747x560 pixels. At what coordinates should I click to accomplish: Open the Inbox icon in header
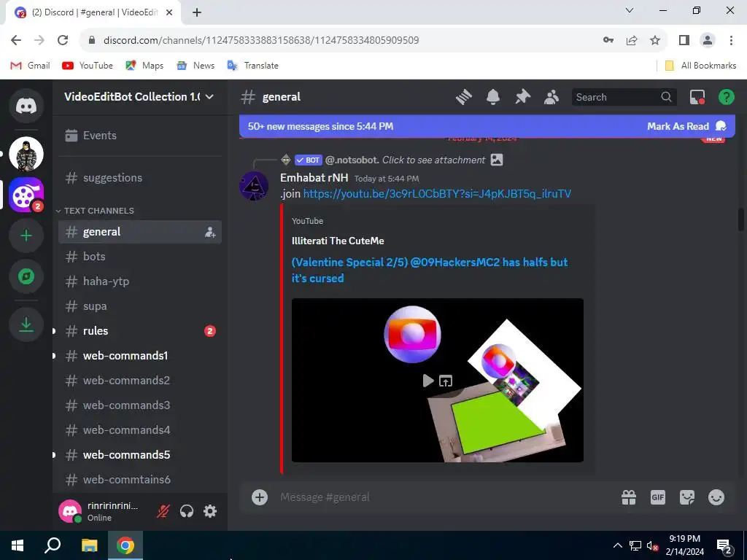(x=697, y=97)
